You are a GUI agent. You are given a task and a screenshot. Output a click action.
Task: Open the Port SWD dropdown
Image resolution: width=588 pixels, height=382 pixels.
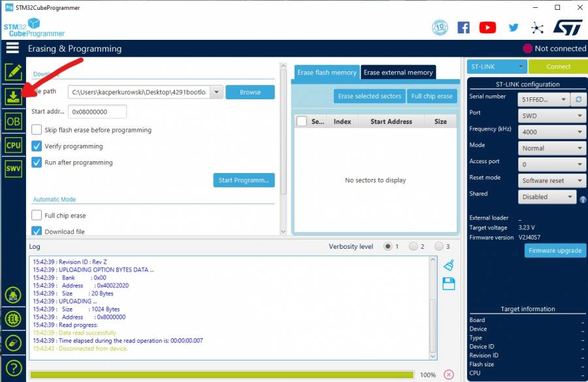click(x=552, y=116)
